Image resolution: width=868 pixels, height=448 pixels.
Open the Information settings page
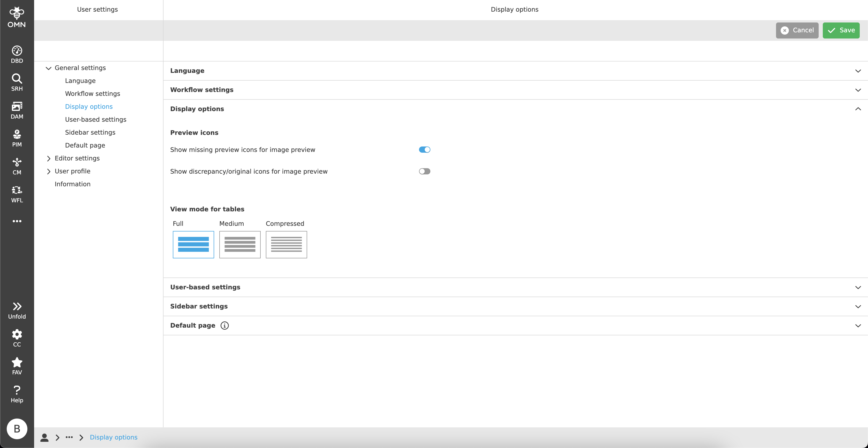click(72, 184)
